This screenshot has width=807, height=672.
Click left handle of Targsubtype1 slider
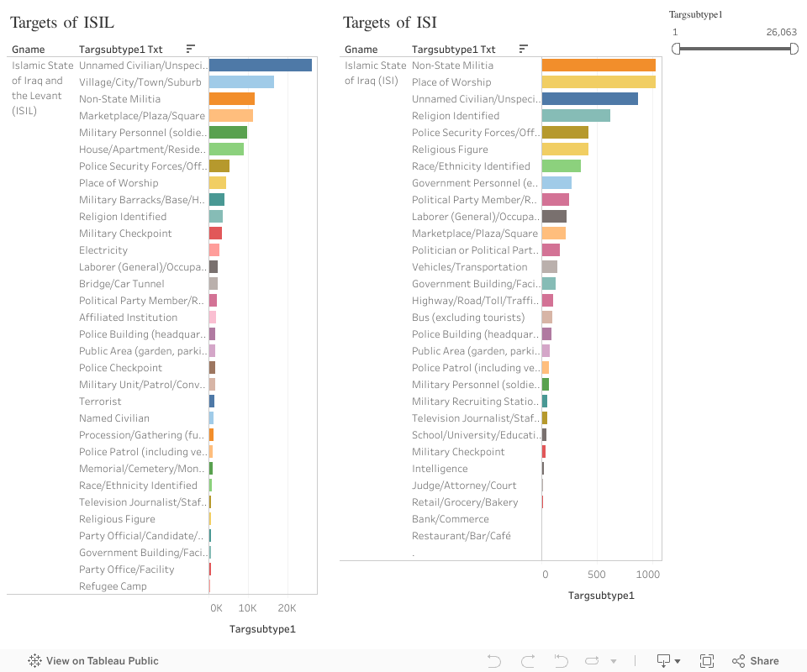point(676,49)
